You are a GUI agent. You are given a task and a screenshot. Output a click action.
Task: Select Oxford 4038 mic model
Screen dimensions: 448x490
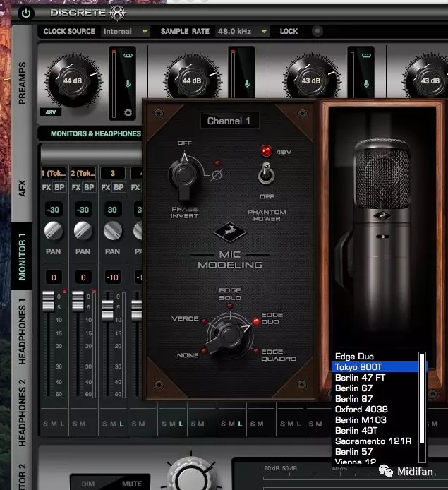361,410
